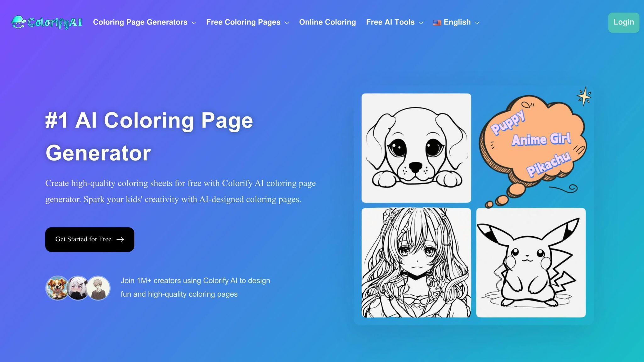This screenshot has height=362, width=644.
Task: Click the Login button
Action: (x=624, y=22)
